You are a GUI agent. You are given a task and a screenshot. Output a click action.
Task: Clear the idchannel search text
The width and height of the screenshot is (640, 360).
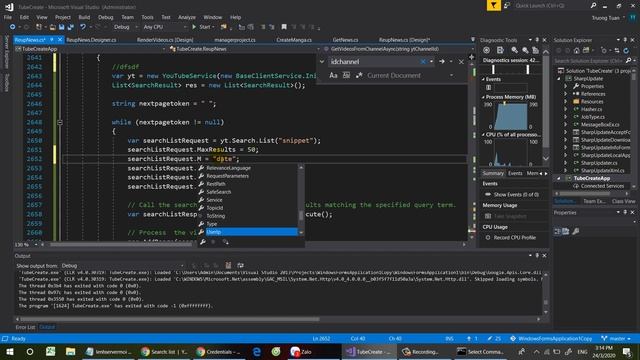423,62
